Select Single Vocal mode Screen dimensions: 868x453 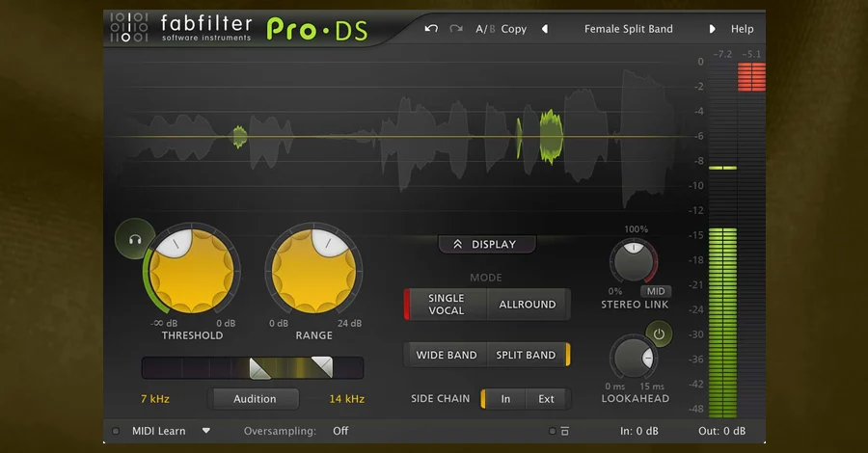tap(446, 305)
